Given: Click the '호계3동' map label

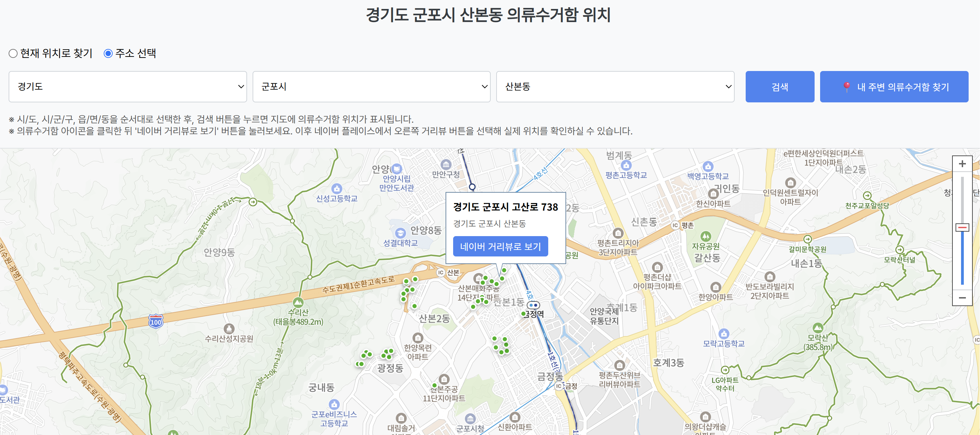Looking at the screenshot, I should (x=668, y=363).
